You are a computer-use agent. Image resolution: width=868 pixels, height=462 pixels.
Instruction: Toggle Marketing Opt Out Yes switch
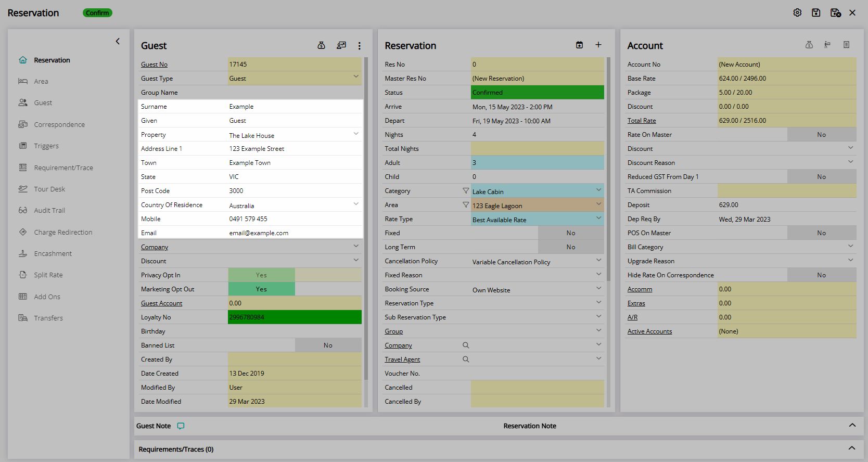[261, 289]
